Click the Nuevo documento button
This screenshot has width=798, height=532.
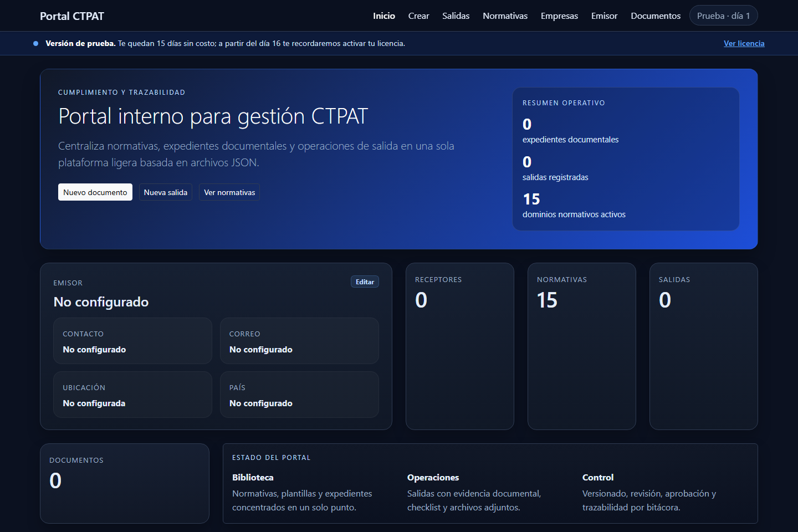click(x=95, y=192)
